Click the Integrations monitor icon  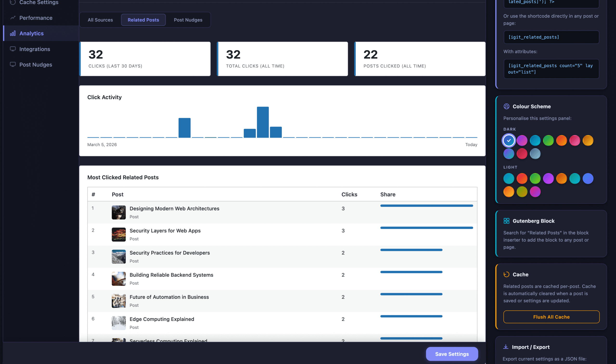point(13,49)
